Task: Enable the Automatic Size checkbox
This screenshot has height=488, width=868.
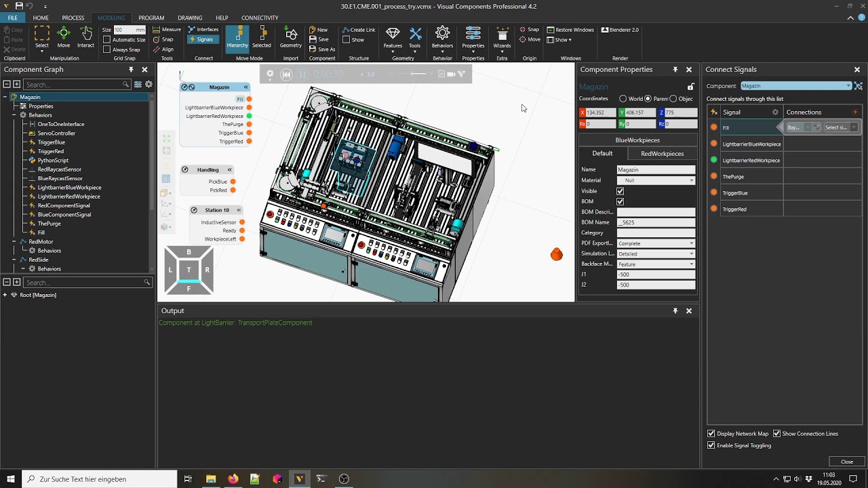Action: click(x=107, y=40)
